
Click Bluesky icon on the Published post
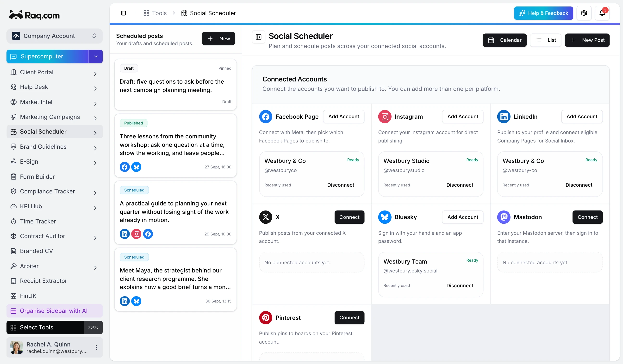[x=136, y=167]
